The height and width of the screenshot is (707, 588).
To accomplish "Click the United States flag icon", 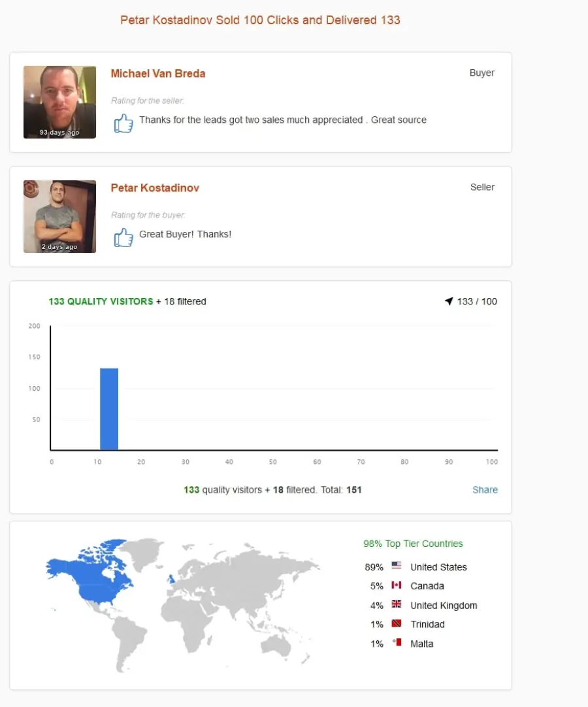I will [397, 565].
